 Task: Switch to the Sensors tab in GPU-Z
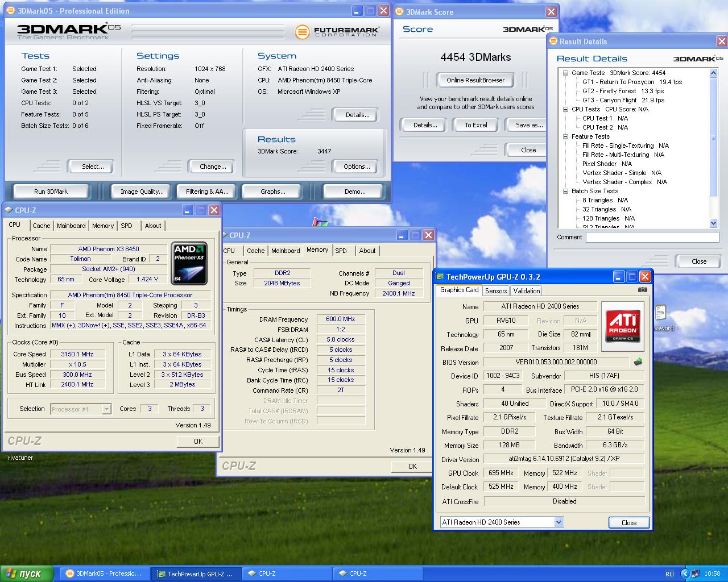pos(495,290)
